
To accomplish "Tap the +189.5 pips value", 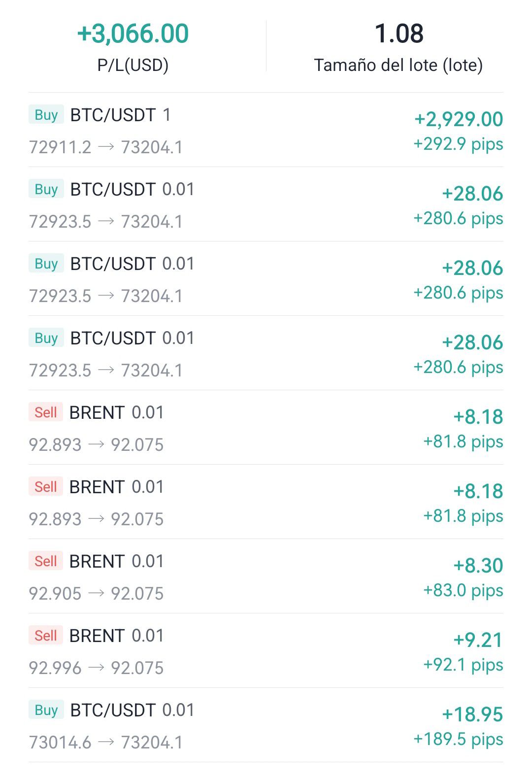I will [x=458, y=739].
